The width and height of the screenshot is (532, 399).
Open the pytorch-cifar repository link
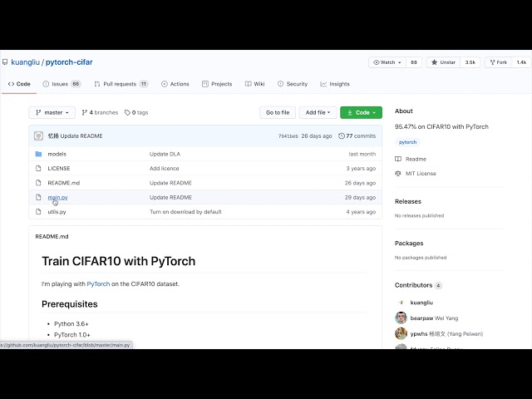click(69, 62)
